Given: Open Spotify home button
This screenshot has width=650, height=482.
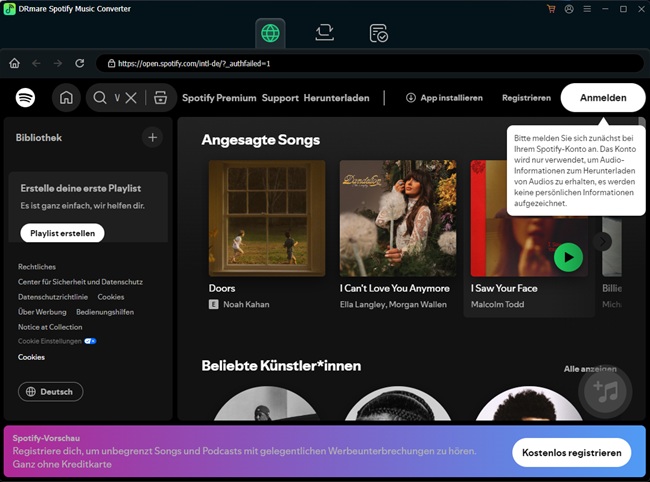Looking at the screenshot, I should pyautogui.click(x=66, y=98).
